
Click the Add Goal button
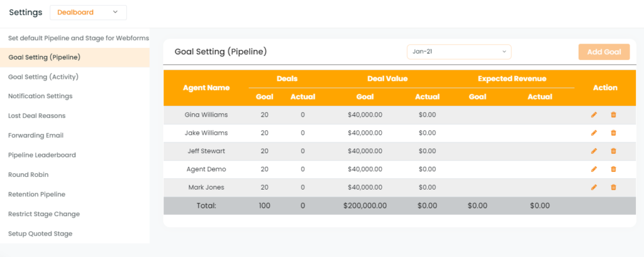604,52
